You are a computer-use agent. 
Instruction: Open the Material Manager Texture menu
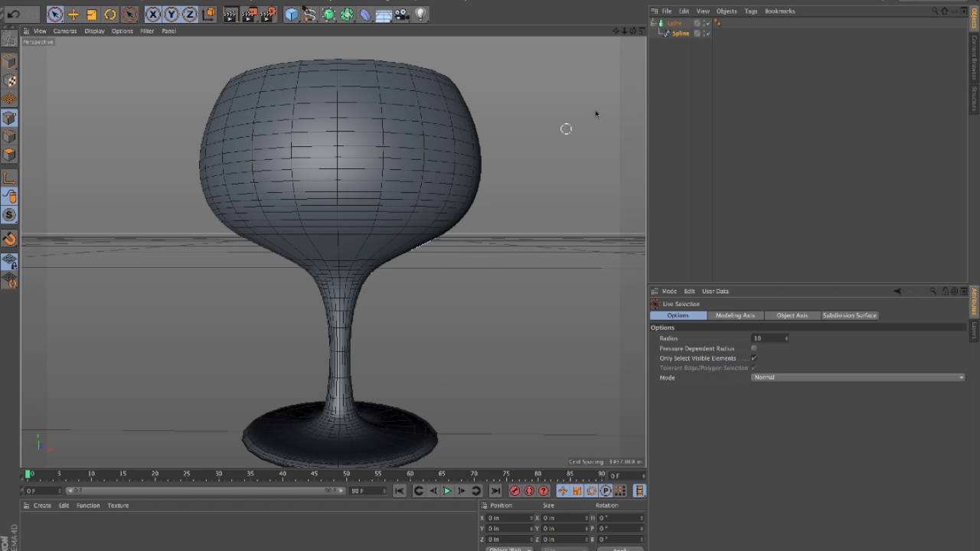[x=118, y=506]
